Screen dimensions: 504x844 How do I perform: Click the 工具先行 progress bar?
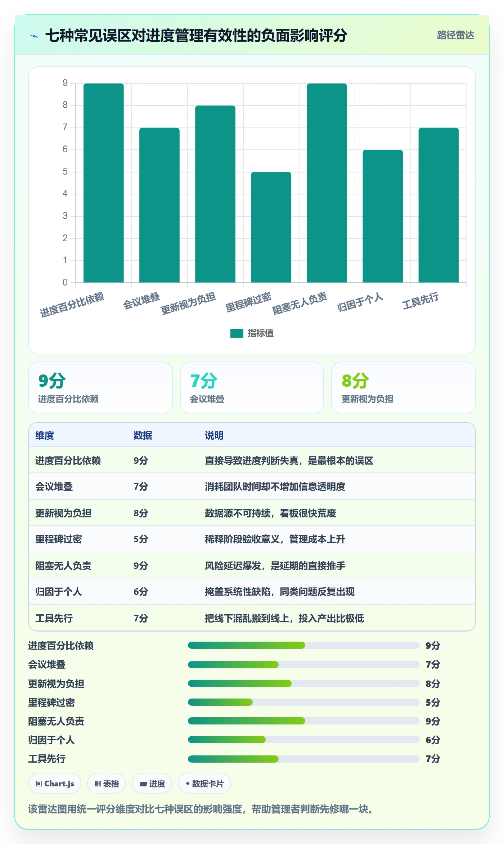point(303,759)
